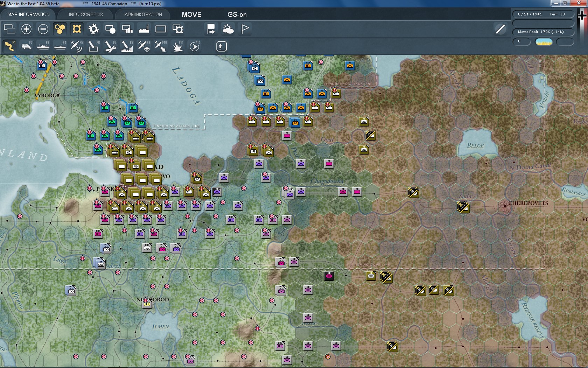Select F3 naval transport mode
Screen dimensions: 588x368
point(43,46)
